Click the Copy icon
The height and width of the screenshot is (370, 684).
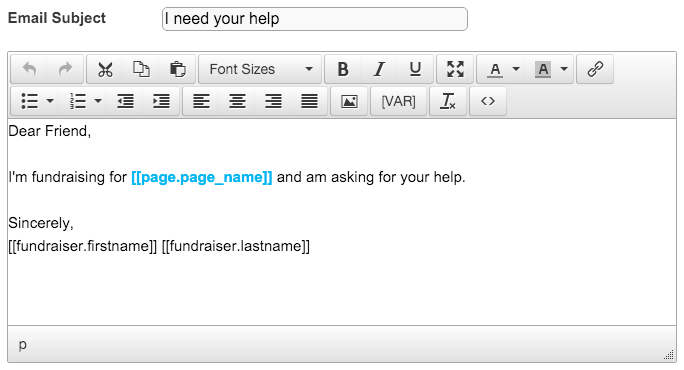[x=141, y=69]
